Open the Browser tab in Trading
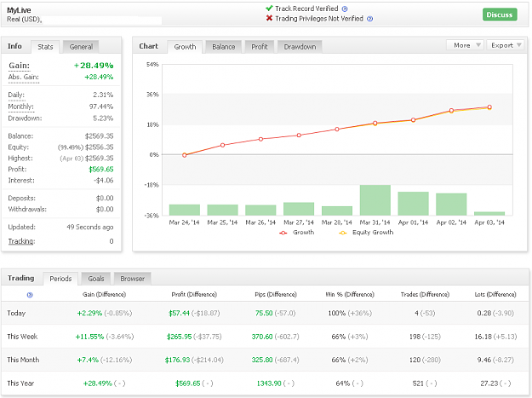This screenshot has height=398, width=532. pos(132,279)
